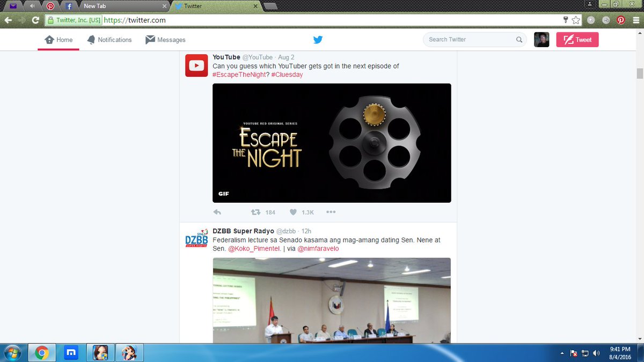
Task: Bookmark this page with the star icon
Action: click(576, 20)
